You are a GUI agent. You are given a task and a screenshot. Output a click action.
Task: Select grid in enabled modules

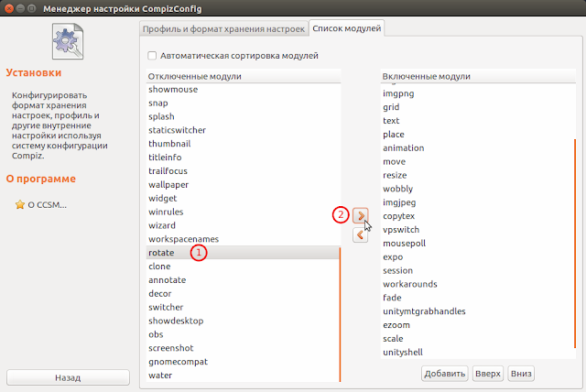(477, 107)
